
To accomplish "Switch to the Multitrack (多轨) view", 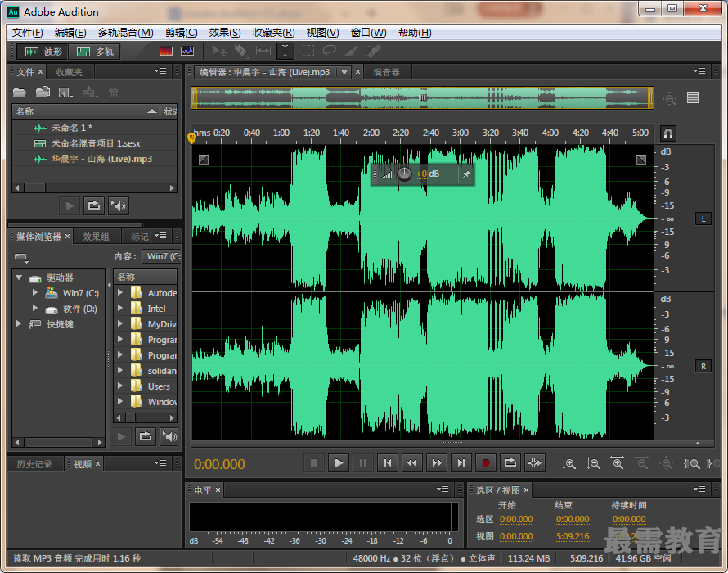I will point(94,52).
